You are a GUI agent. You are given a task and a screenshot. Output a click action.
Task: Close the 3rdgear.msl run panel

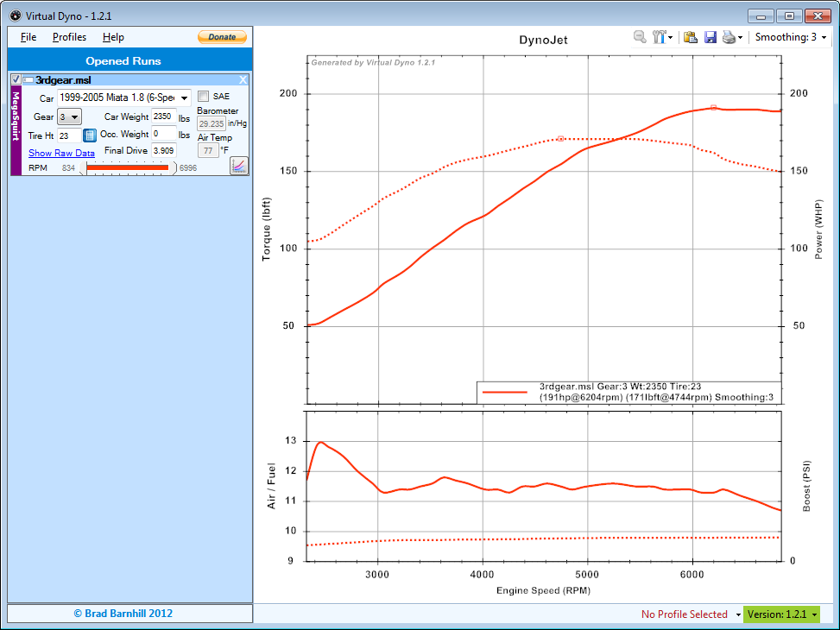click(x=243, y=80)
